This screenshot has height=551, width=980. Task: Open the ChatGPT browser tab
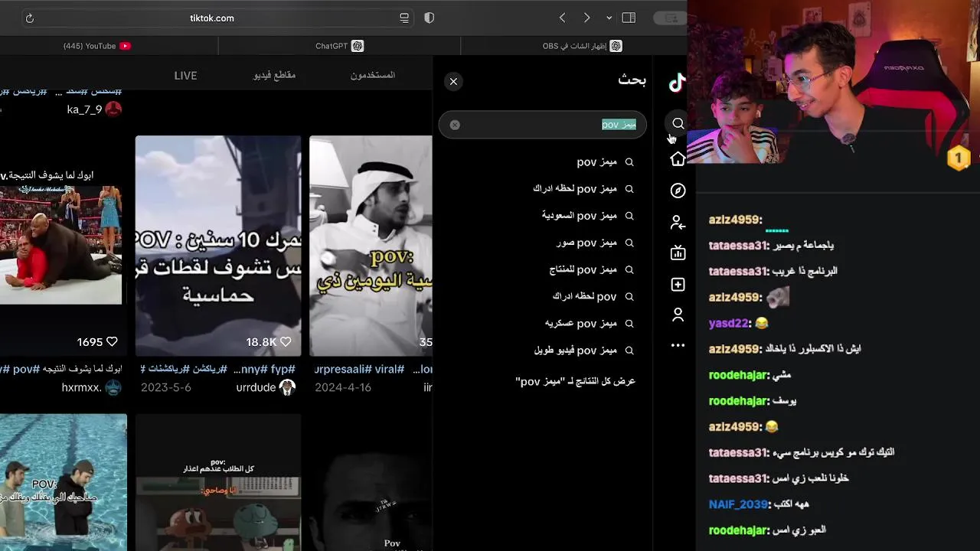(x=339, y=46)
